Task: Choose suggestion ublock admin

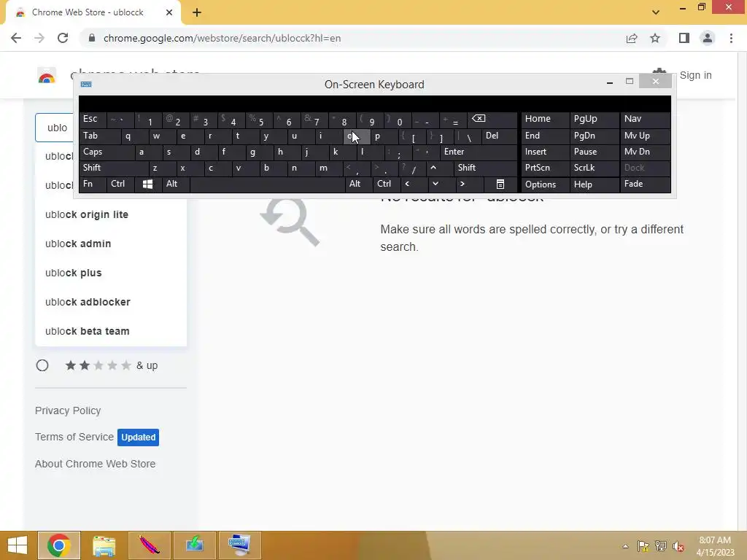Action: click(x=78, y=244)
